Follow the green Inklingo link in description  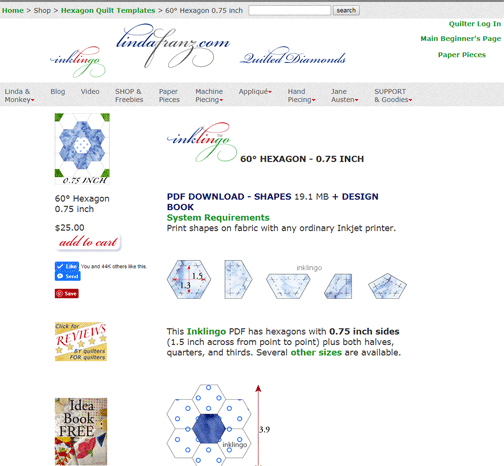pos(206,331)
